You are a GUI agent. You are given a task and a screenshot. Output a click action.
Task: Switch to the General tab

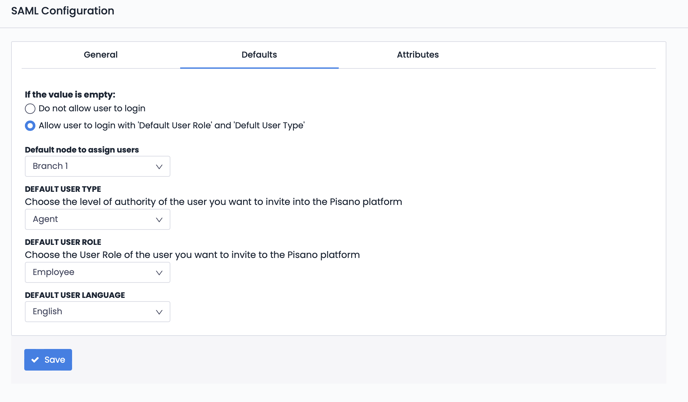(100, 55)
